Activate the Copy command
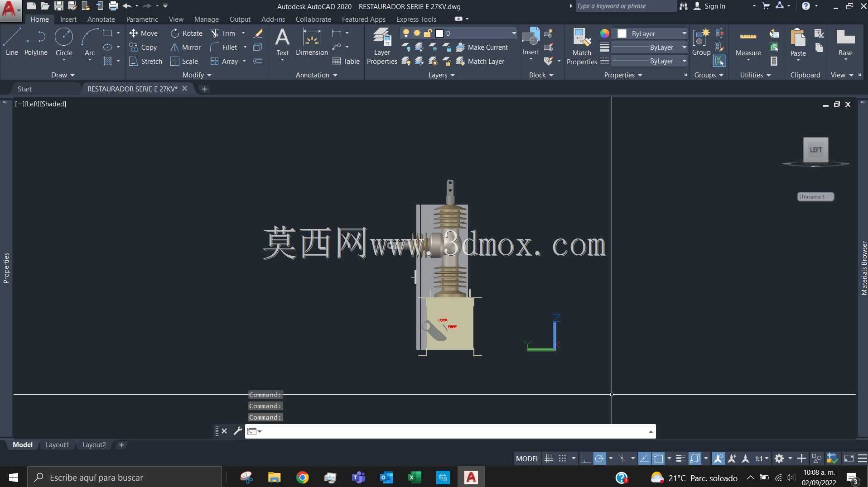868x487 pixels. coord(143,47)
